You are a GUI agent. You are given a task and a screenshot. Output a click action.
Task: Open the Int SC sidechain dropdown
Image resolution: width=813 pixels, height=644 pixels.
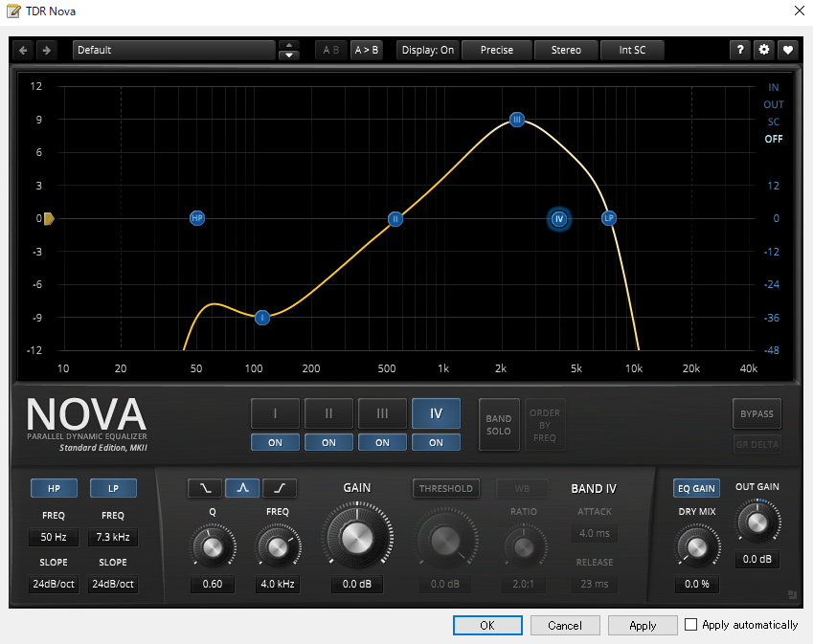pyautogui.click(x=632, y=51)
